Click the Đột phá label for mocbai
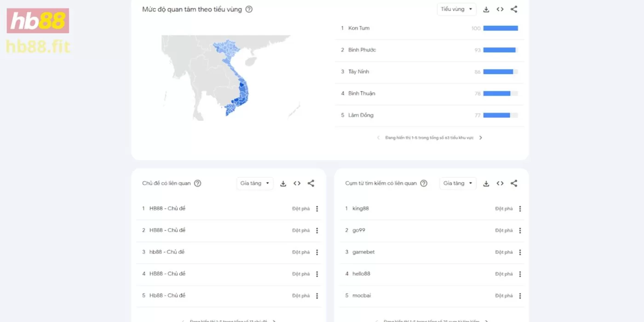The image size is (644, 322). coord(504,296)
